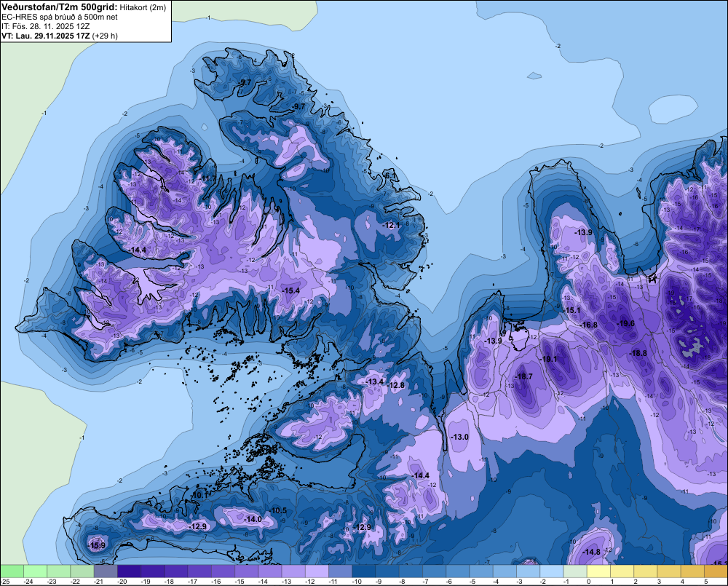Screen dimensions: 728x586
Task: Click the 'EC-HRES spá brúuð á 500m net' line
Action: [60, 17]
